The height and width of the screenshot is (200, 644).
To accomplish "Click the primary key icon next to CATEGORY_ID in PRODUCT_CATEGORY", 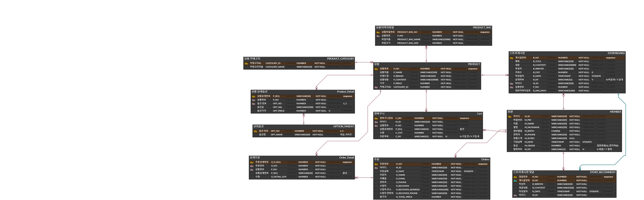I will (246, 63).
